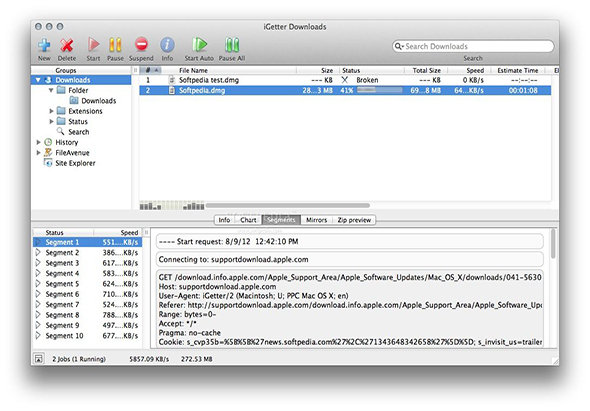
Task: Click the FileAvenue icon
Action: tap(48, 152)
